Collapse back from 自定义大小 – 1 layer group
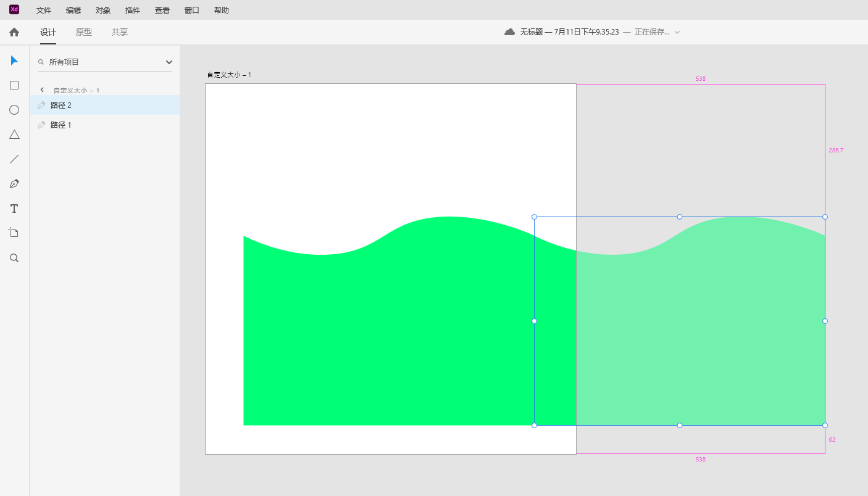The width and height of the screenshot is (868, 496). (x=42, y=90)
